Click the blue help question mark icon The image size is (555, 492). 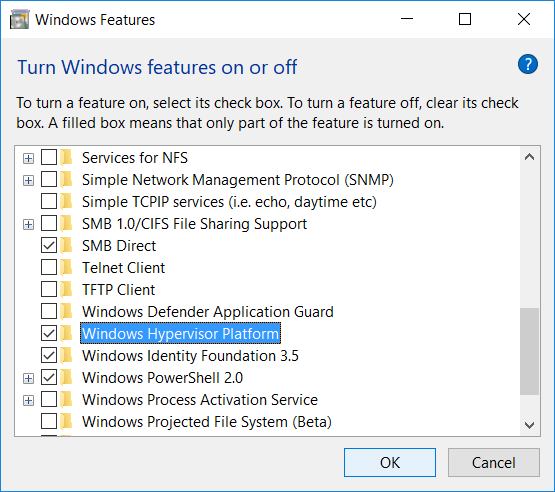tap(528, 64)
